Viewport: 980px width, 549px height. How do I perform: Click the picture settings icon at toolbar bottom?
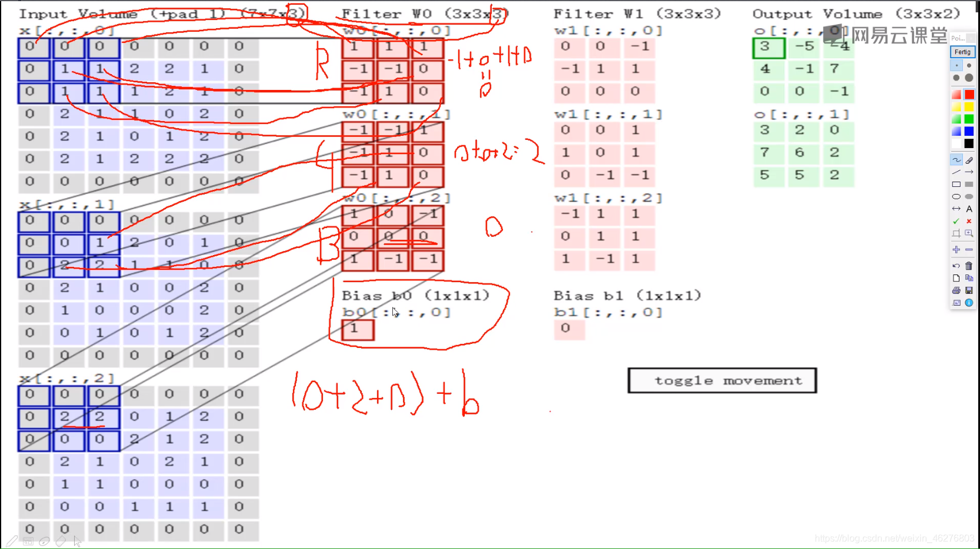tap(956, 303)
